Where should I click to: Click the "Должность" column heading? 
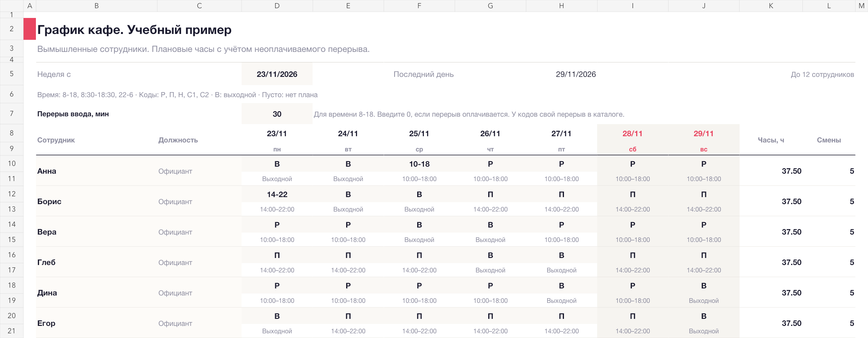coord(178,140)
